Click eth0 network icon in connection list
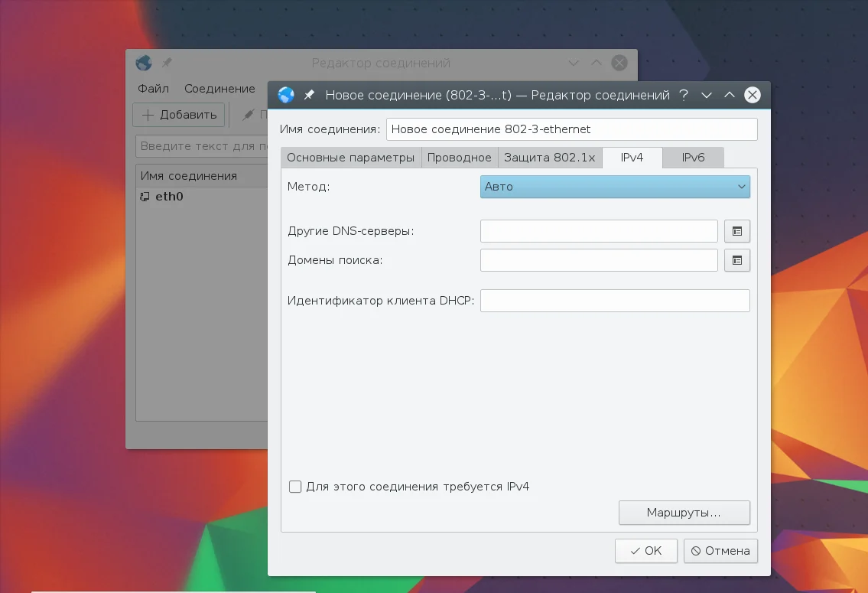The height and width of the screenshot is (593, 868). (145, 197)
